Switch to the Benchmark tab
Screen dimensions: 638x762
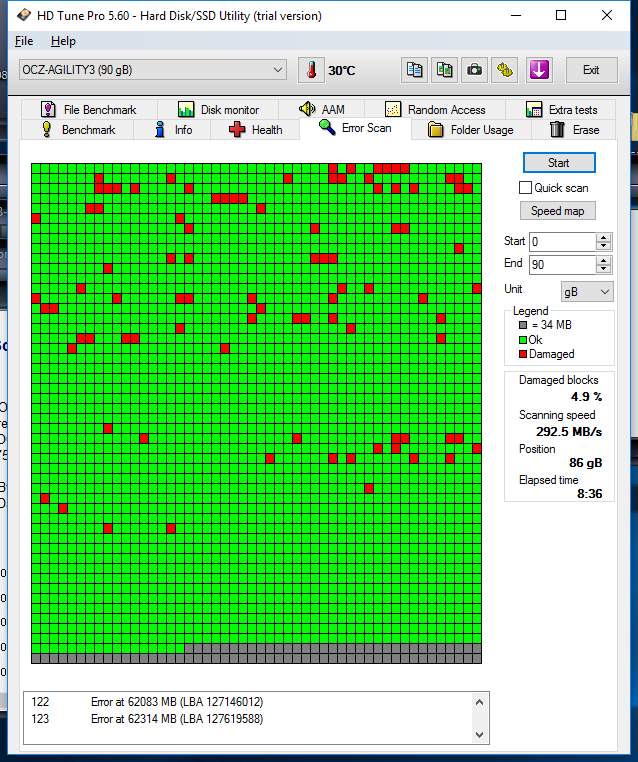[78, 130]
